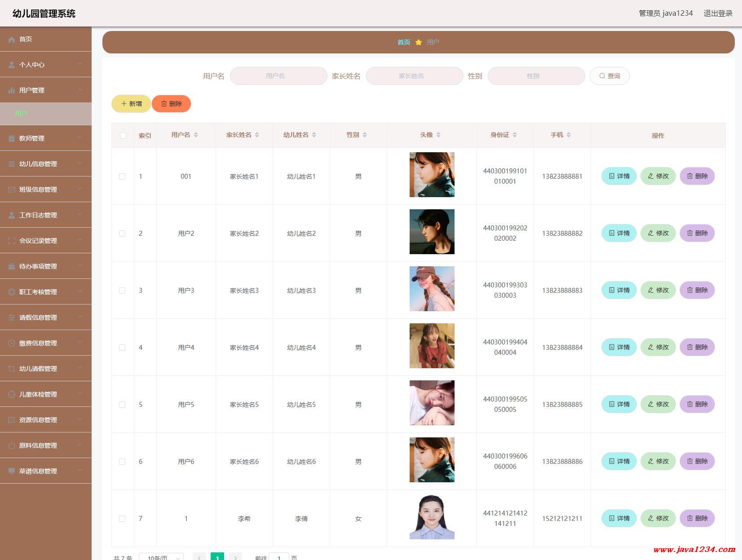Sort by 身份证 column arrows

coord(515,135)
